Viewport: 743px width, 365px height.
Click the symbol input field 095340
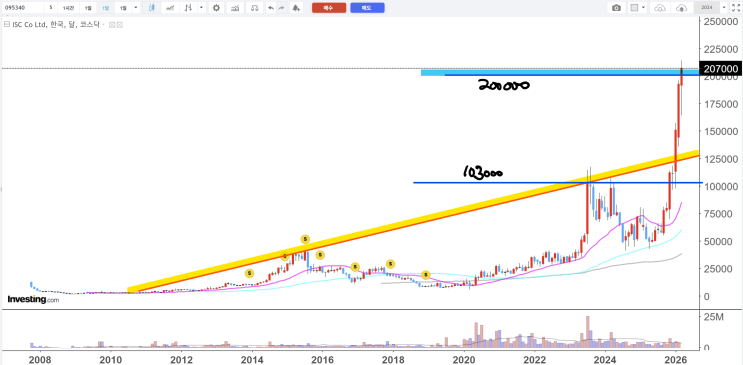(22, 8)
